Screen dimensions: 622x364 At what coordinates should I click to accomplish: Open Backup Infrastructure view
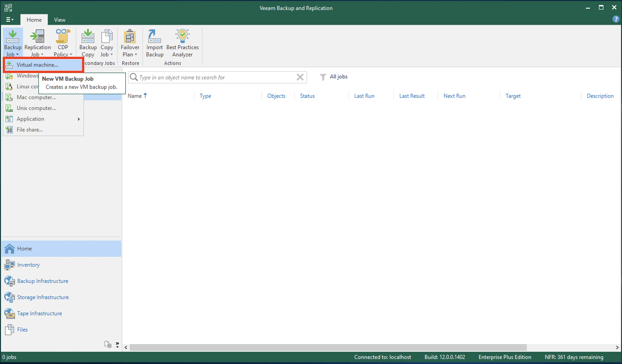click(x=43, y=281)
